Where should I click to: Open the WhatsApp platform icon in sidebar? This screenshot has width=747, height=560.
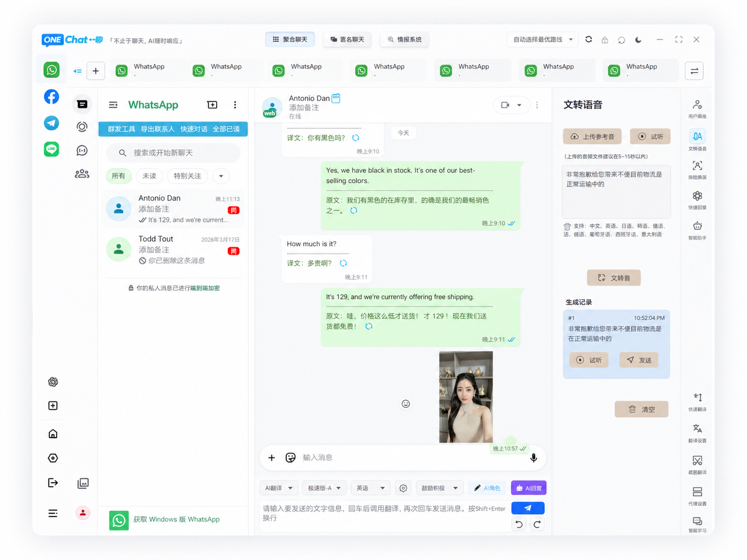pos(52,70)
